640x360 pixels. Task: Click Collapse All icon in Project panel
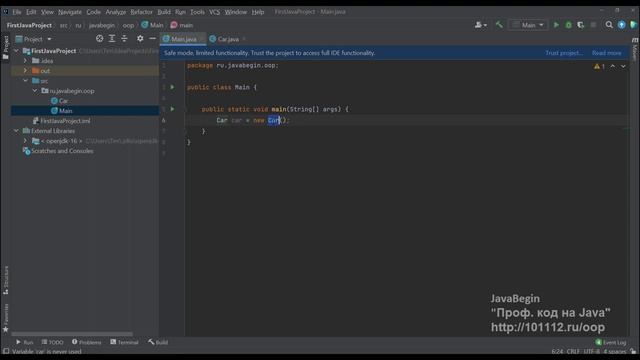point(124,38)
